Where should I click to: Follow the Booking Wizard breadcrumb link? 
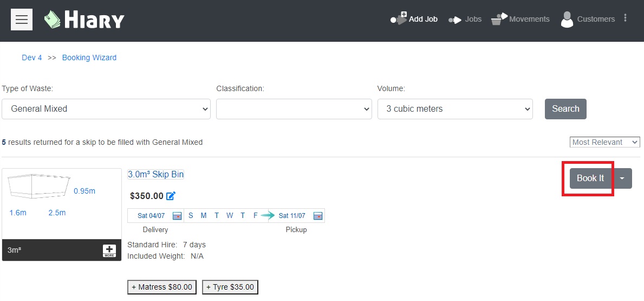coord(89,57)
